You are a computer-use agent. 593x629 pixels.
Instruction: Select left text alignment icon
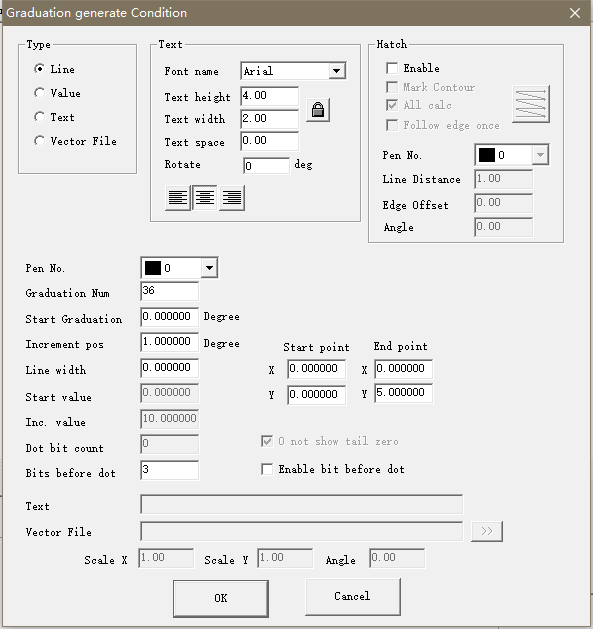178,197
